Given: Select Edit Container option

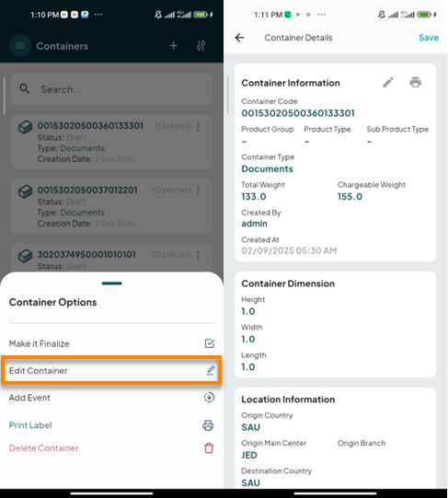Looking at the screenshot, I should (x=111, y=371).
